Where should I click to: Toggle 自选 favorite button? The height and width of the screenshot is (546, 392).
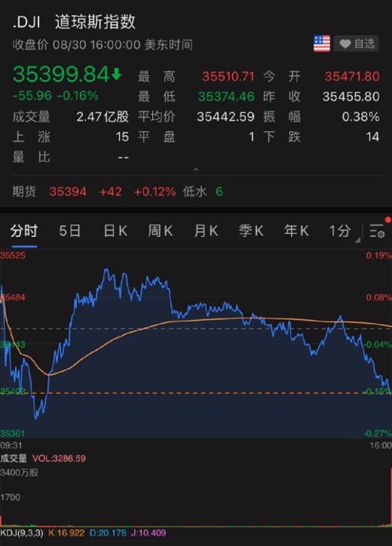(357, 43)
